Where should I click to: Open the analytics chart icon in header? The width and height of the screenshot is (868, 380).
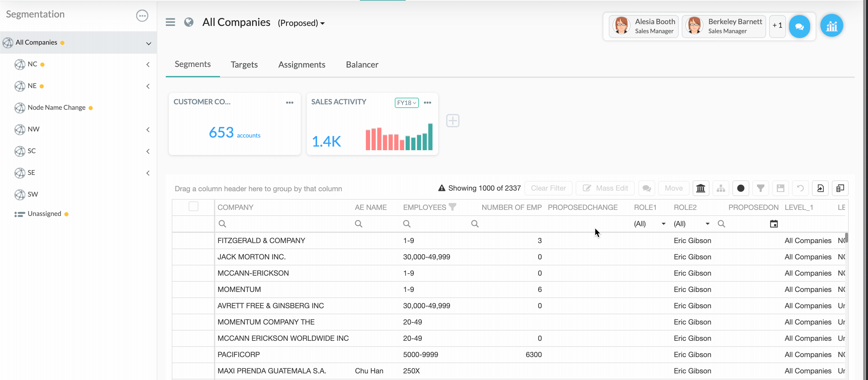(x=831, y=26)
